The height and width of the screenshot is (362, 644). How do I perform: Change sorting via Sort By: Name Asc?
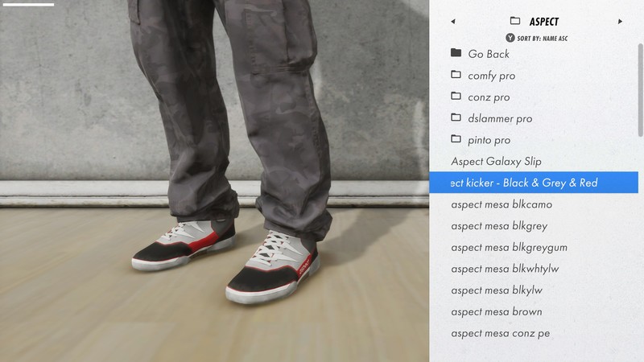coord(537,38)
